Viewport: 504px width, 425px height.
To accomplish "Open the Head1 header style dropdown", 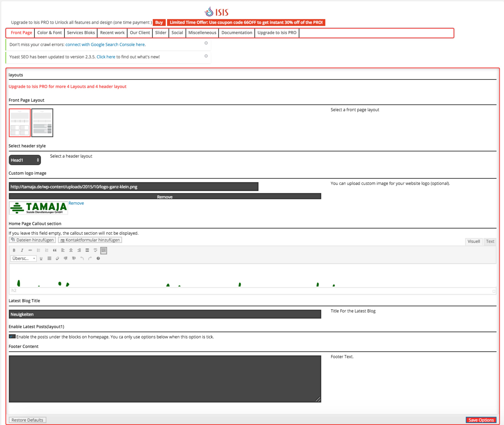I will pos(25,160).
